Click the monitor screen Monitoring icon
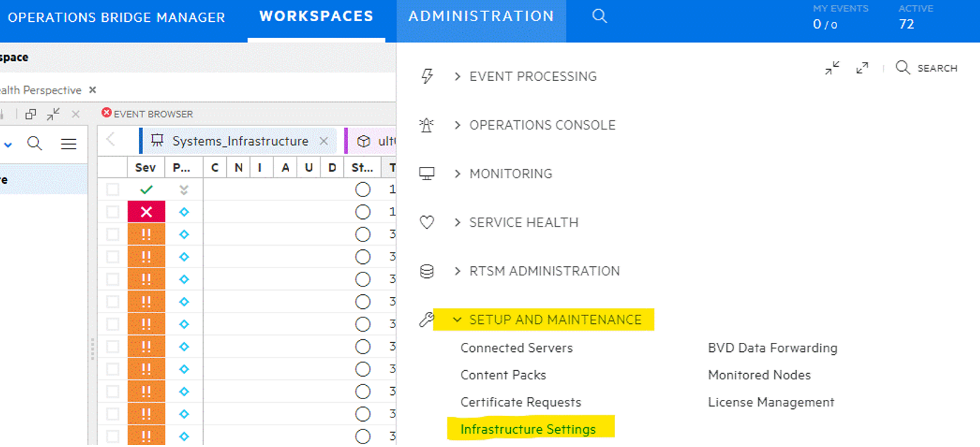The image size is (980, 447). (427, 174)
